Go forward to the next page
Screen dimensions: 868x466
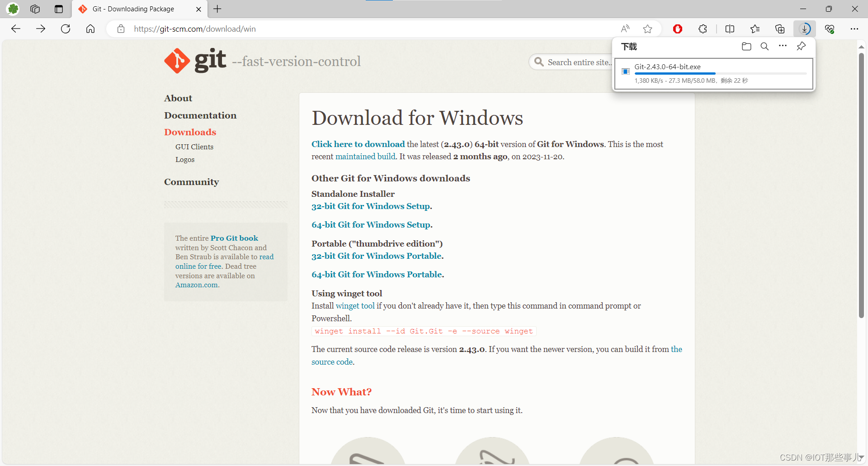coord(41,29)
